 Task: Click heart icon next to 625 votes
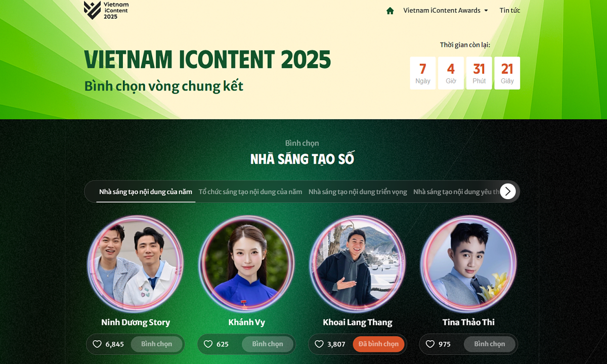208,344
